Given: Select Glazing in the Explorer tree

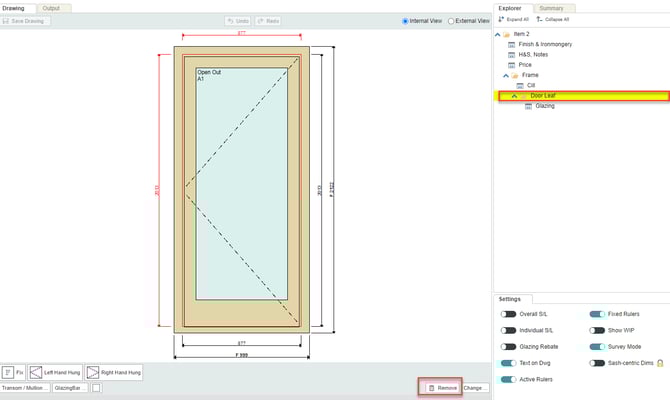Looking at the screenshot, I should 544,105.
